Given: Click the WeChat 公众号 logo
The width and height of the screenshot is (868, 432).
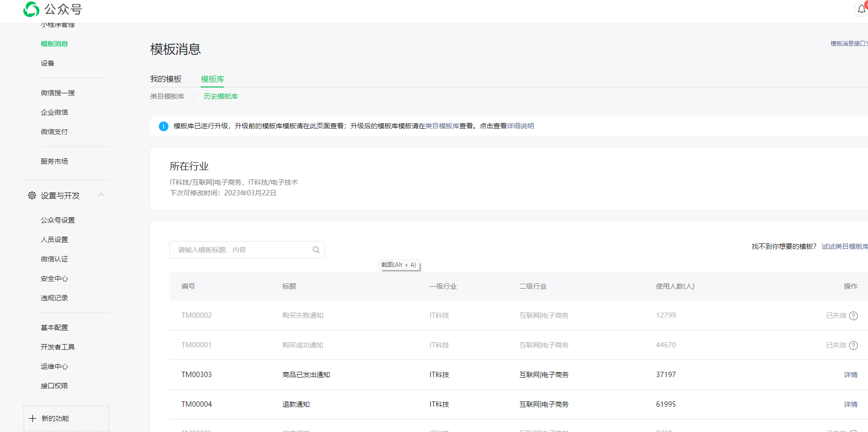Looking at the screenshot, I should 52,9.
